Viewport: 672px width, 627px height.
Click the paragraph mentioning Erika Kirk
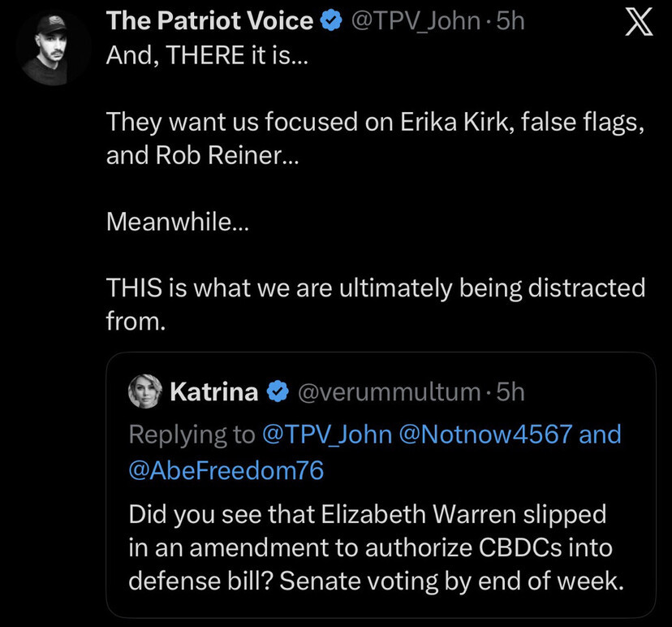tap(375, 138)
